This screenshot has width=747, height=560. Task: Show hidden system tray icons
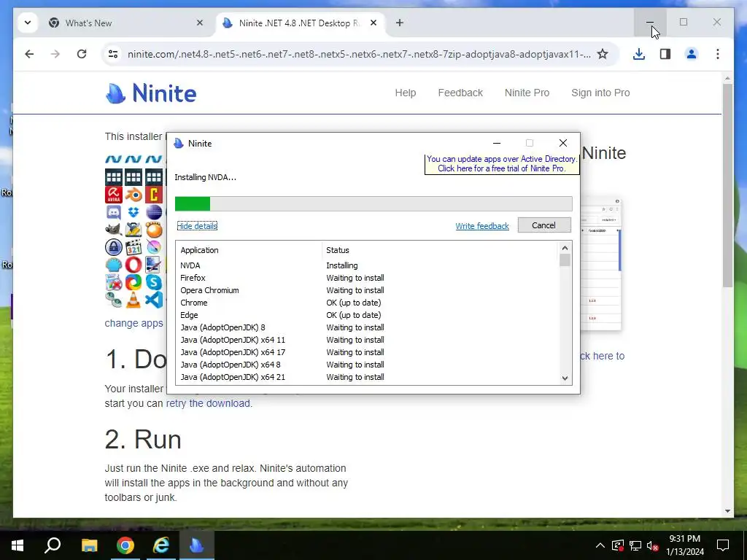(x=600, y=545)
